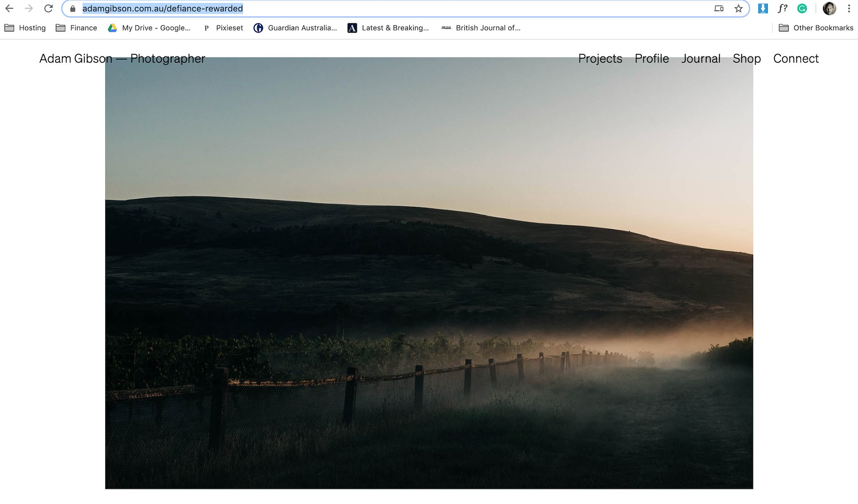Expand the Finance bookmarks folder
The image size is (858, 504).
point(76,28)
